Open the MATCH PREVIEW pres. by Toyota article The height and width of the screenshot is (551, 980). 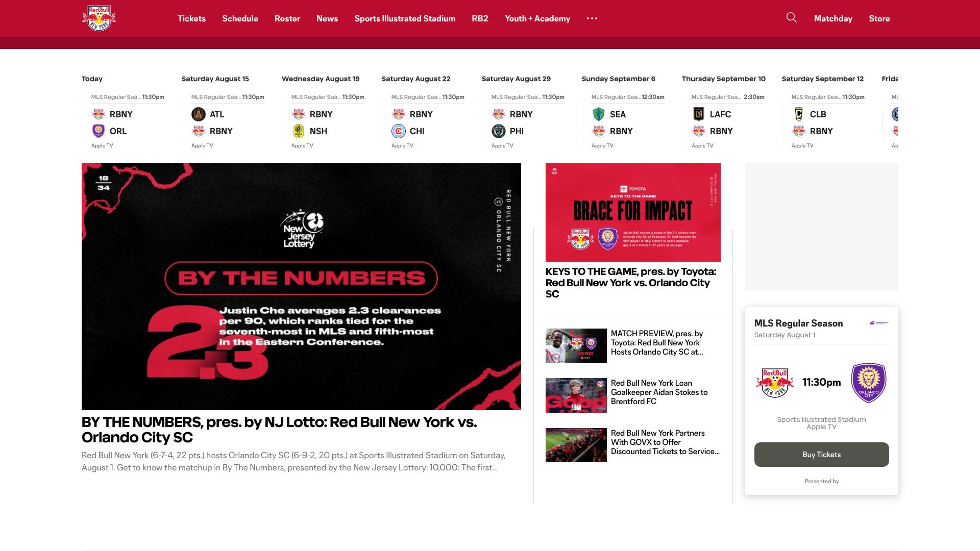(x=657, y=343)
